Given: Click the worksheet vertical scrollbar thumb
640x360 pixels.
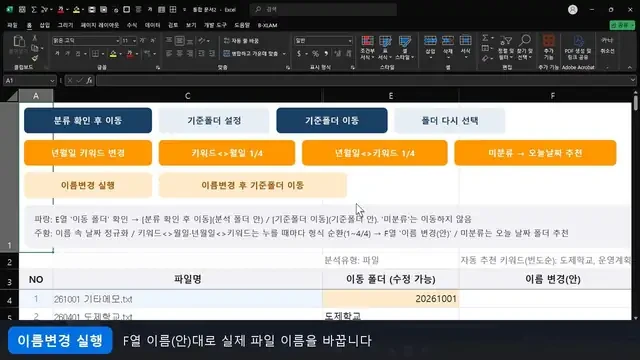Looking at the screenshot, I should 636,103.
